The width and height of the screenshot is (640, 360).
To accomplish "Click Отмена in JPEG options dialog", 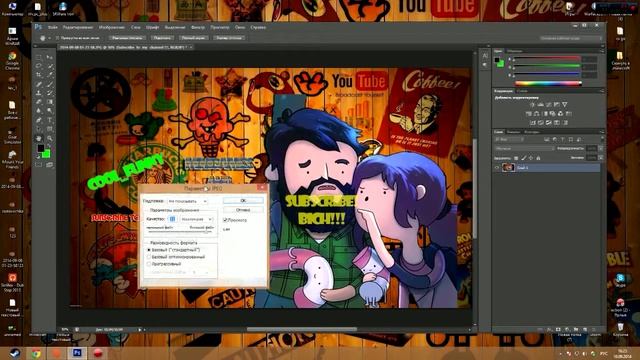I will coord(243,210).
